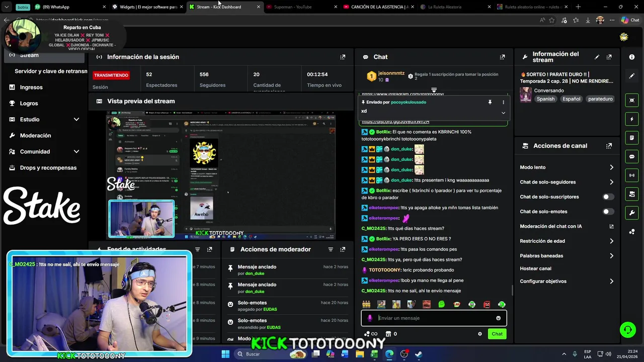Open Configurar objetivos options

pyautogui.click(x=567, y=281)
